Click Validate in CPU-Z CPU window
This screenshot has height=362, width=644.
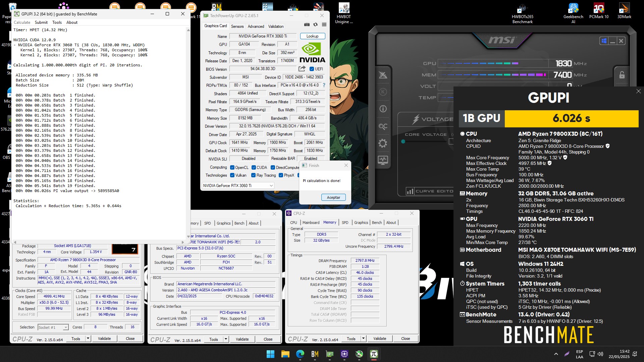tap(104, 339)
